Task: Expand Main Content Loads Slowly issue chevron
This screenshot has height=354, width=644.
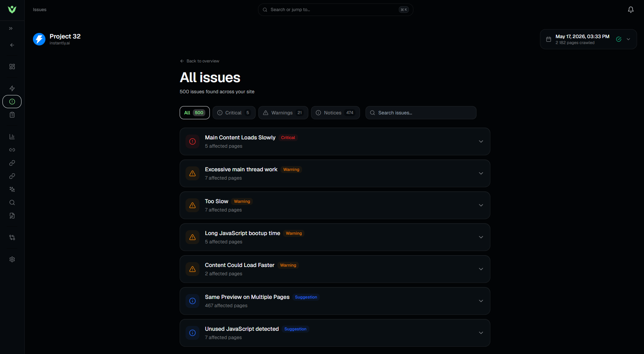Action: (x=481, y=141)
